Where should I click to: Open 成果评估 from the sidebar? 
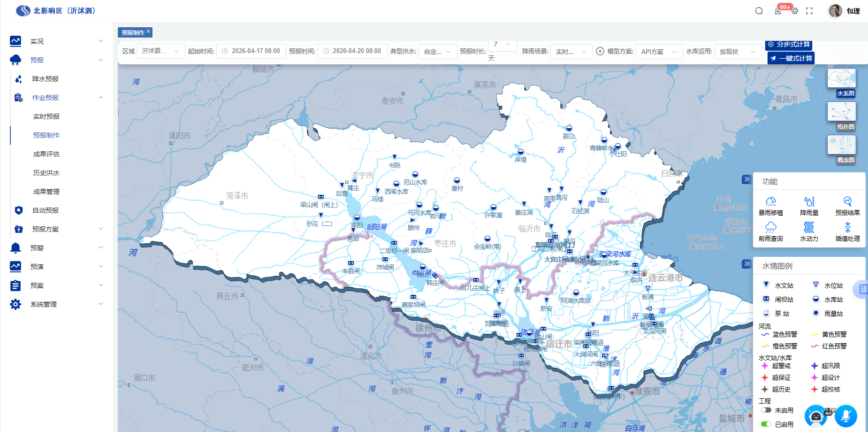(x=46, y=154)
